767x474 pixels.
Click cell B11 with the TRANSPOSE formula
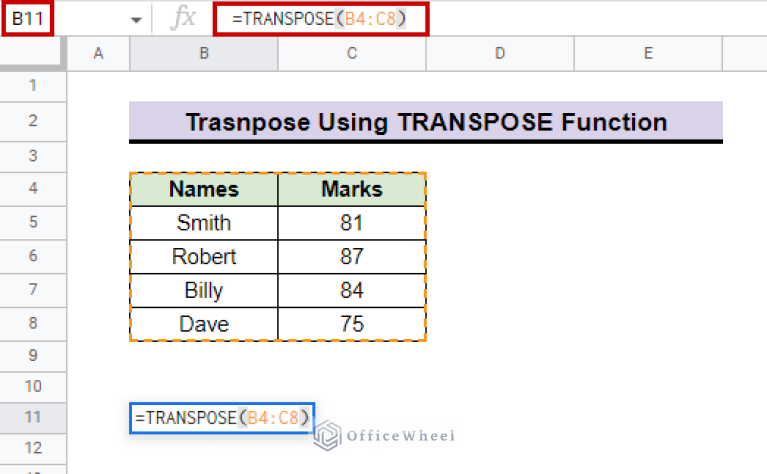click(x=222, y=418)
